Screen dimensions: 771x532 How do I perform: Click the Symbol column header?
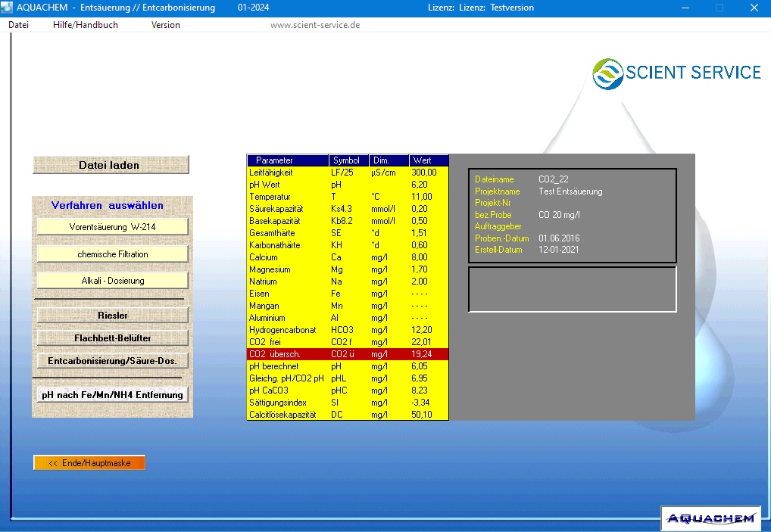click(348, 160)
